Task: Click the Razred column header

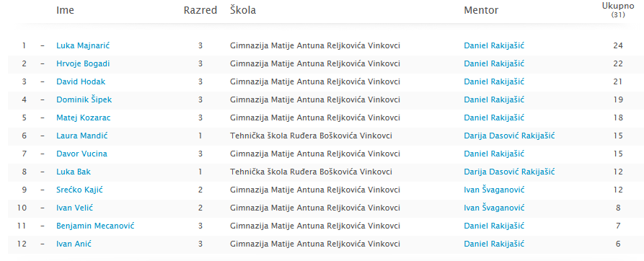Action: [200, 10]
